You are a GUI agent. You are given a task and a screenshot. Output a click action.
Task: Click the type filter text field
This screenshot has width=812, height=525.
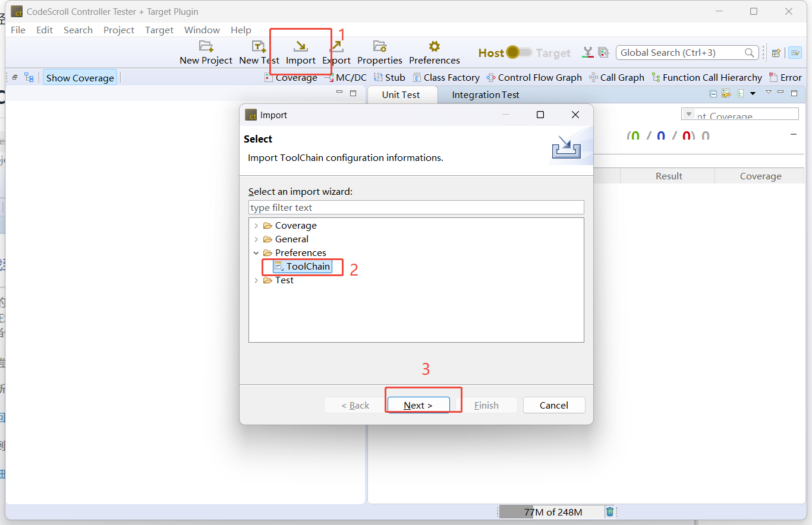tap(416, 207)
